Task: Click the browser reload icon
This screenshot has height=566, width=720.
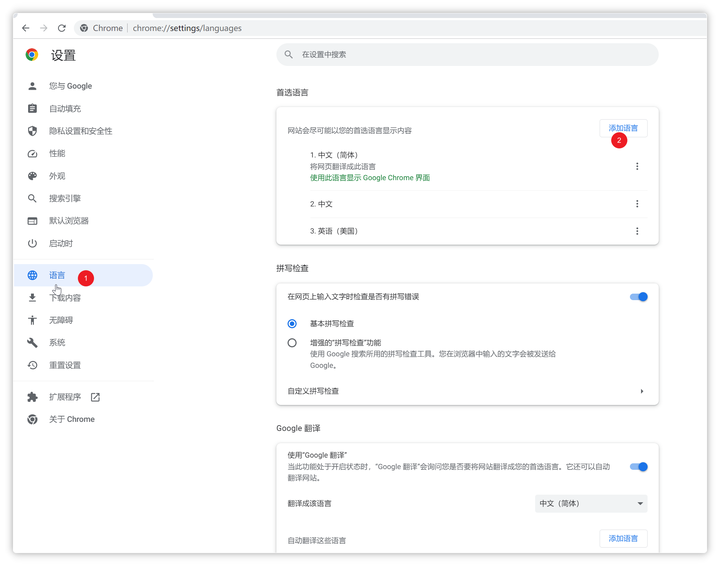Action: [x=62, y=28]
